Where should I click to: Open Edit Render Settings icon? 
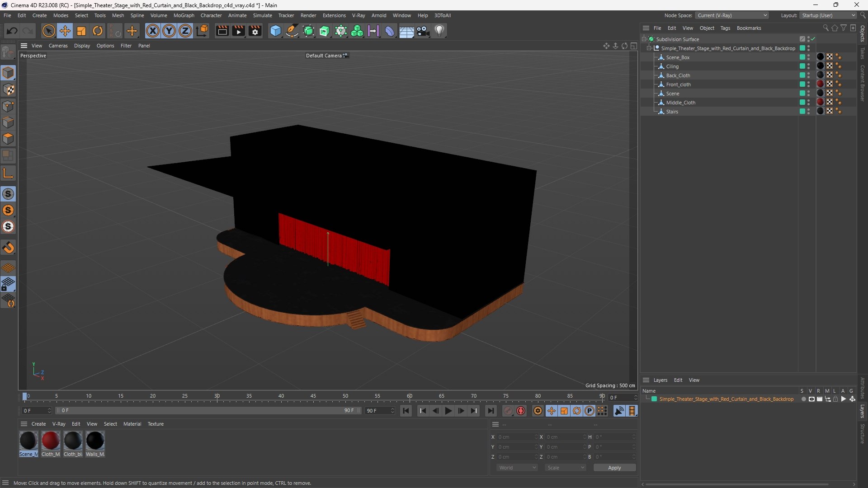pyautogui.click(x=255, y=31)
